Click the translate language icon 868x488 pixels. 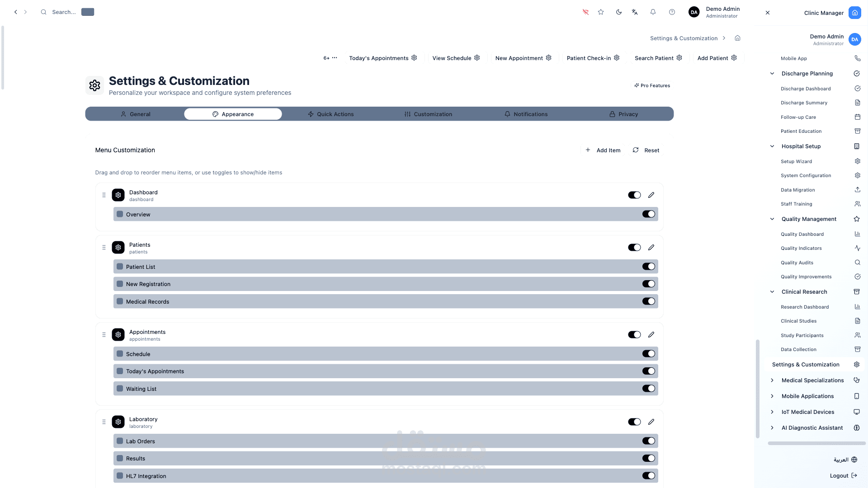click(635, 12)
